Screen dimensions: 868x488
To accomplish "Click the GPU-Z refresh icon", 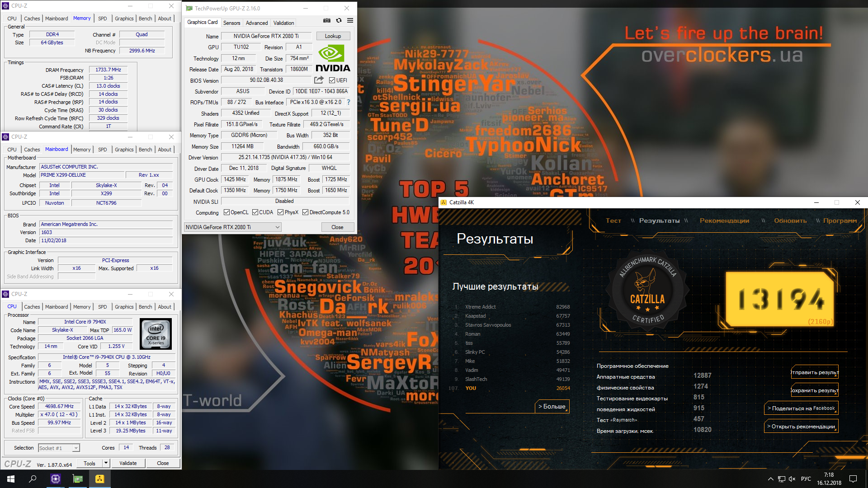I will coord(339,20).
